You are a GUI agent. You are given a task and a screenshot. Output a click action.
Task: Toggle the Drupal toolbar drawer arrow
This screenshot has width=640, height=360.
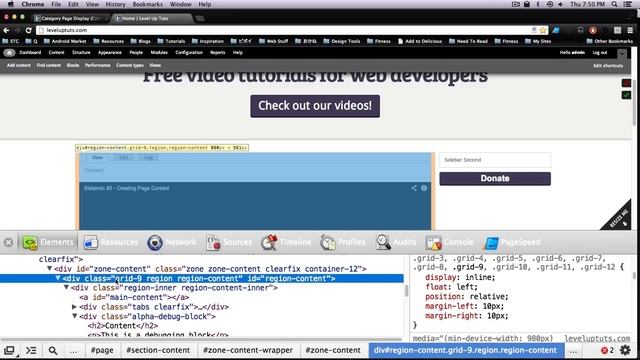622,53
